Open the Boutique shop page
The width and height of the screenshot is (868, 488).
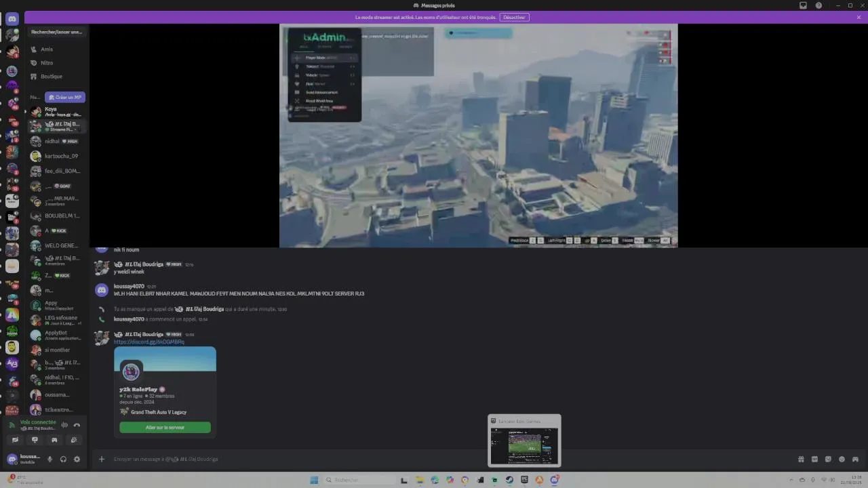point(57,76)
